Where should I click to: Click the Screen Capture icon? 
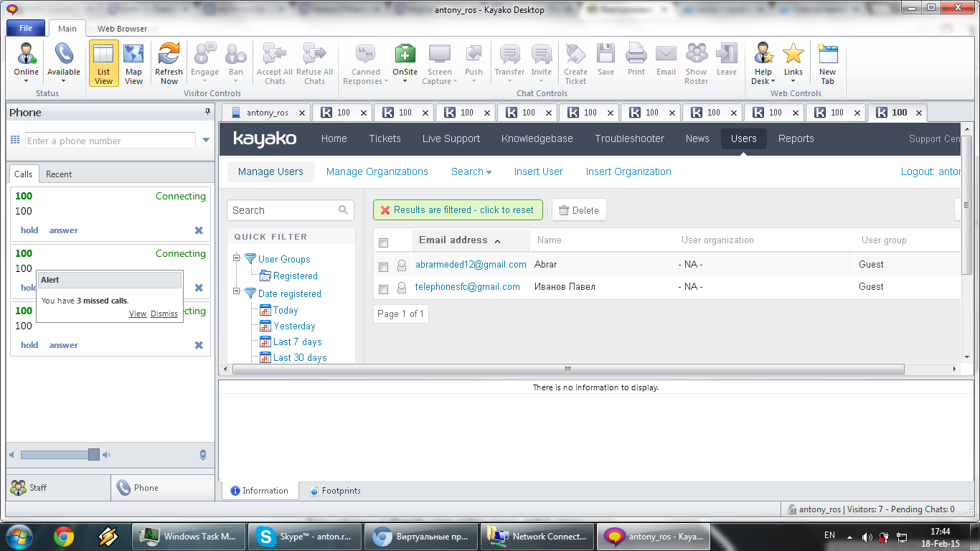tap(439, 54)
